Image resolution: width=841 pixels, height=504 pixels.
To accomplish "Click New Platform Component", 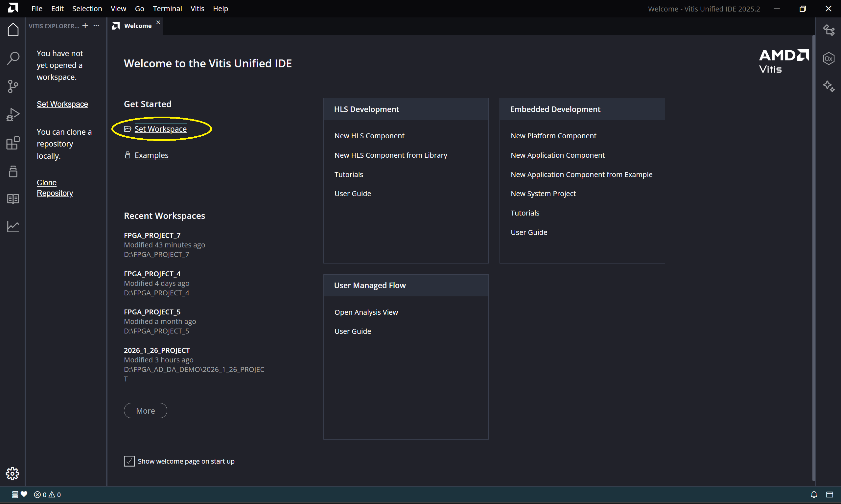I will tap(554, 136).
